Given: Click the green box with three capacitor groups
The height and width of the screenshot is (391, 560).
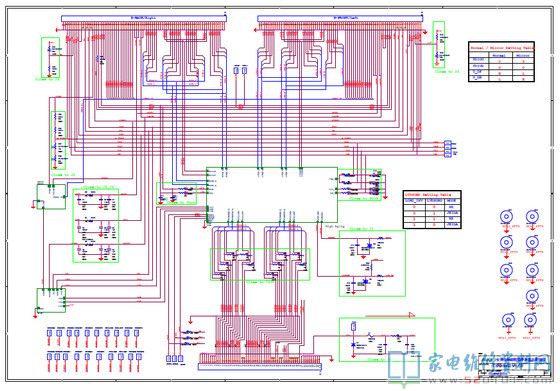Looking at the screenshot, I should (x=96, y=226).
